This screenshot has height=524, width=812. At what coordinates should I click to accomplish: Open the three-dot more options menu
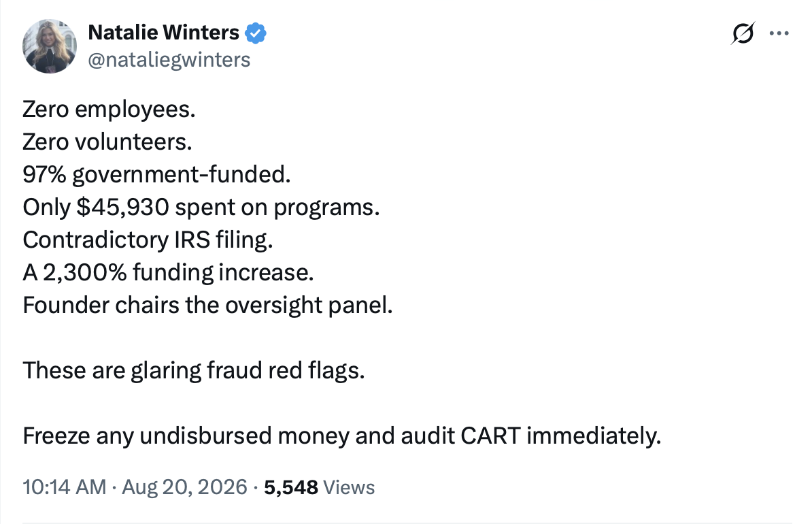click(x=779, y=34)
